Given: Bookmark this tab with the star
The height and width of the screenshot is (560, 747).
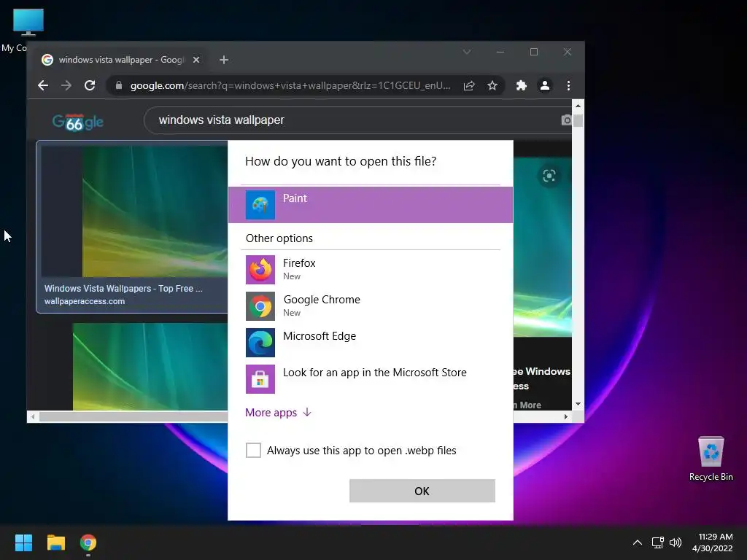Looking at the screenshot, I should tap(492, 85).
